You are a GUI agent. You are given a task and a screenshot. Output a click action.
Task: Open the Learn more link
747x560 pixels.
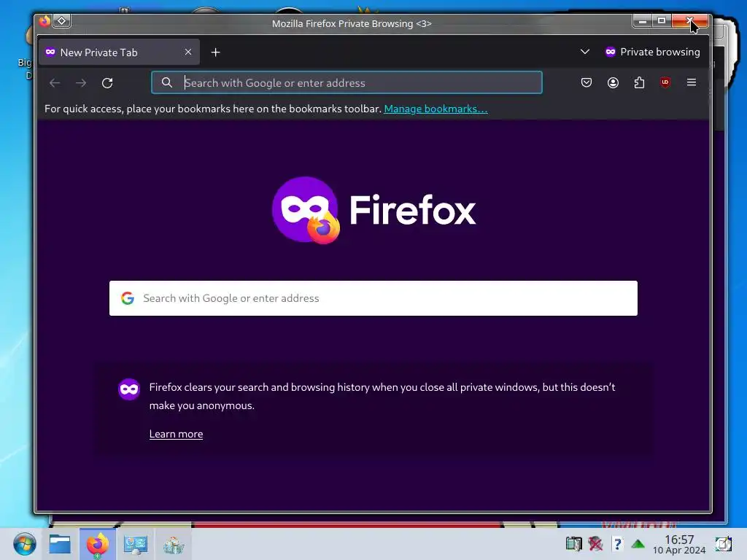click(x=177, y=435)
